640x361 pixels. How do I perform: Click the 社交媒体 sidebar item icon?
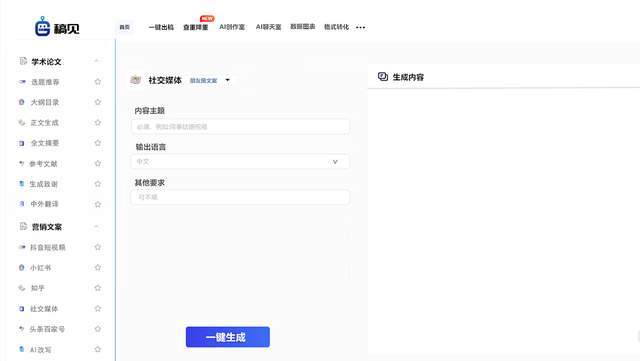(22, 308)
